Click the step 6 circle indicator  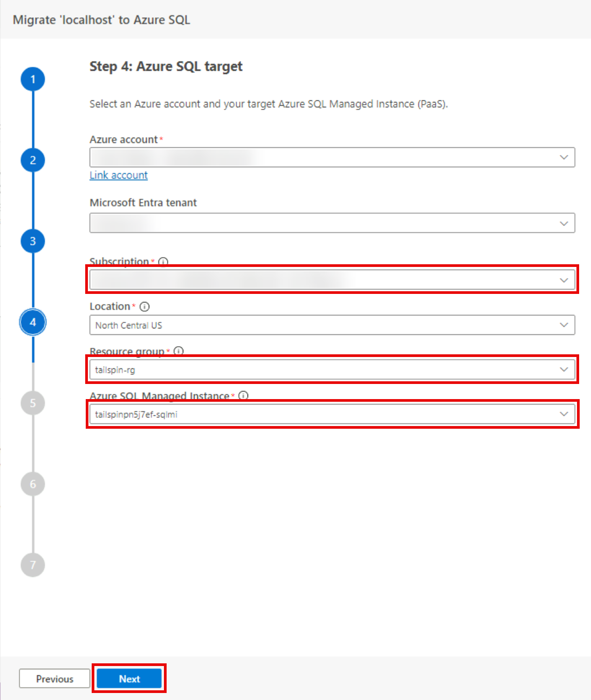click(33, 484)
